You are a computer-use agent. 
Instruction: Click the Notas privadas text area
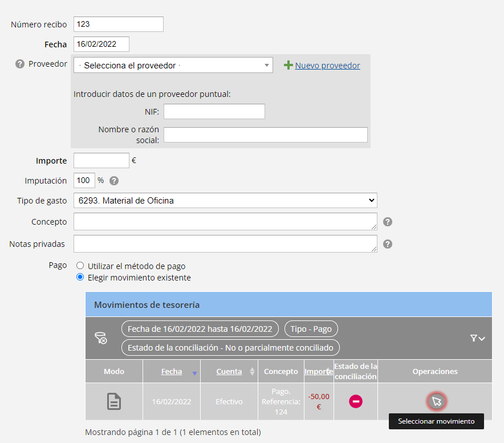coord(225,243)
